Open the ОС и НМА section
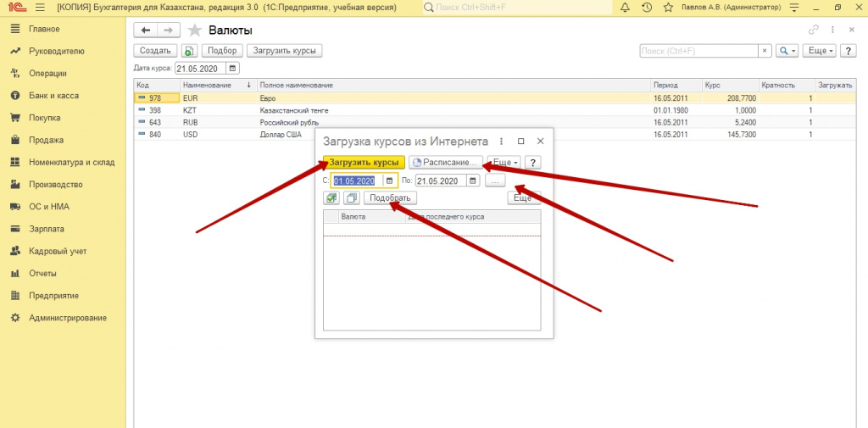Viewport: 868px width, 428px height. click(48, 207)
